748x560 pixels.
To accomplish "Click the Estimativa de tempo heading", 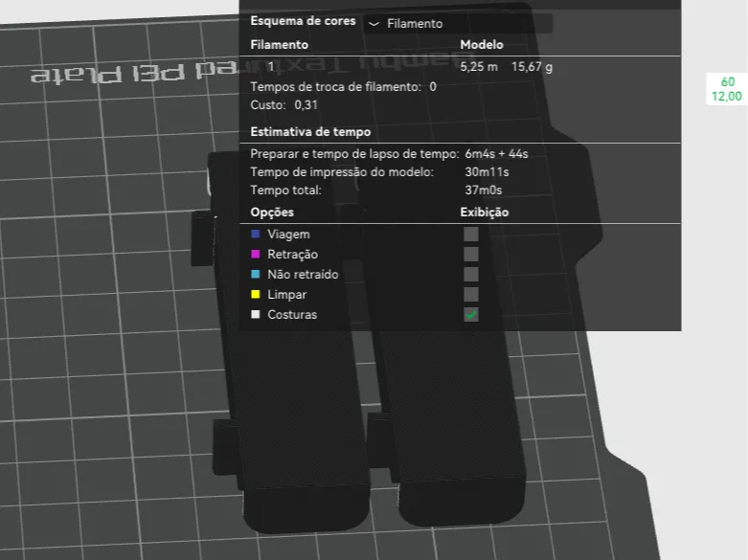I will (310, 132).
